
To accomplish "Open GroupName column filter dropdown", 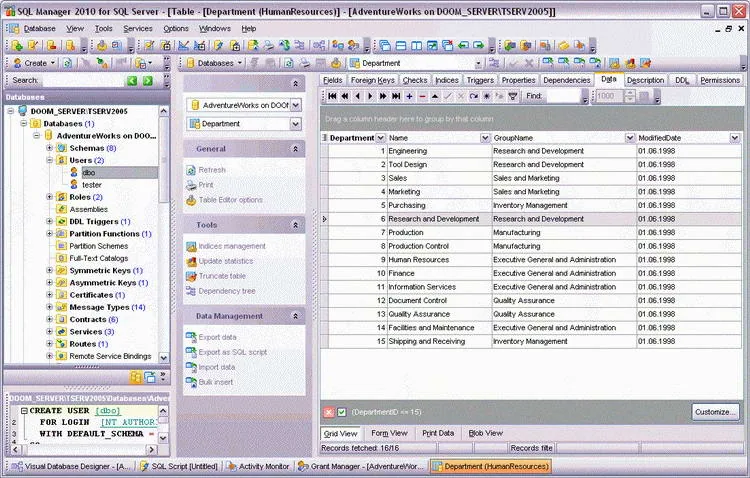I will click(630, 138).
